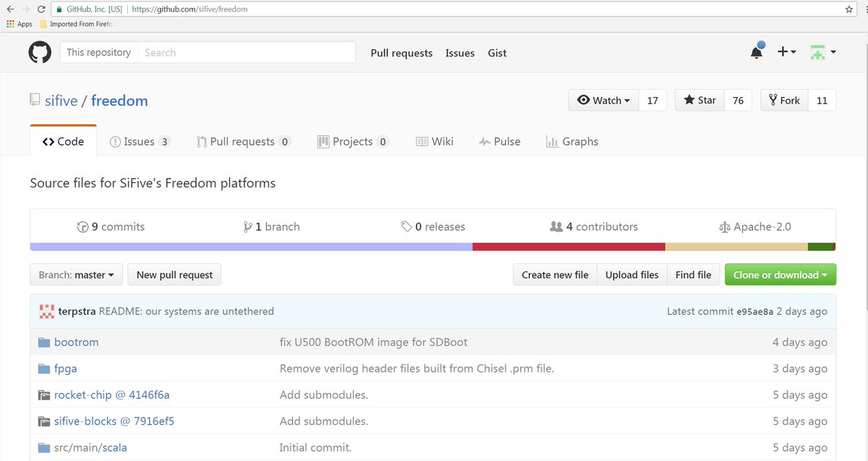Open the Pulse tab

point(500,142)
